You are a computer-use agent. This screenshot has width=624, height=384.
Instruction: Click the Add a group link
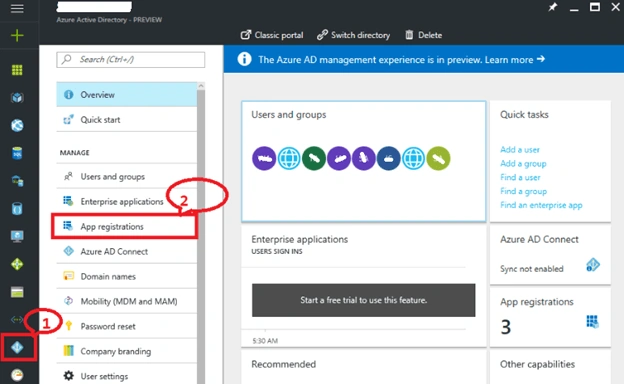click(x=523, y=164)
